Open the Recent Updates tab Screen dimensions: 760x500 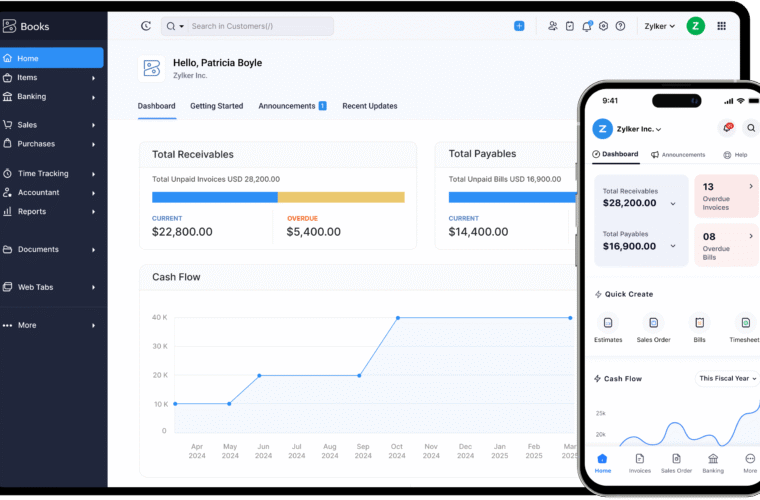tap(370, 106)
